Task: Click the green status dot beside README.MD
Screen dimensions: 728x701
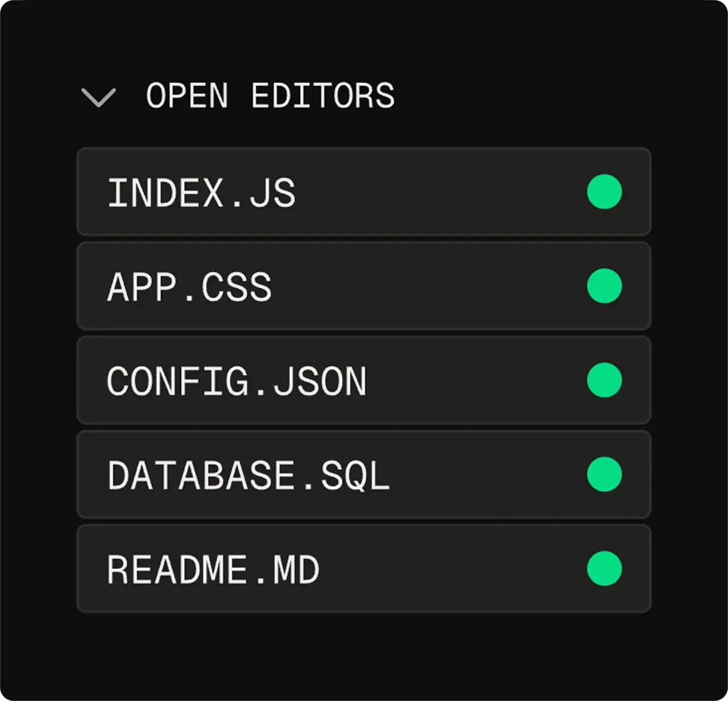Action: tap(604, 569)
